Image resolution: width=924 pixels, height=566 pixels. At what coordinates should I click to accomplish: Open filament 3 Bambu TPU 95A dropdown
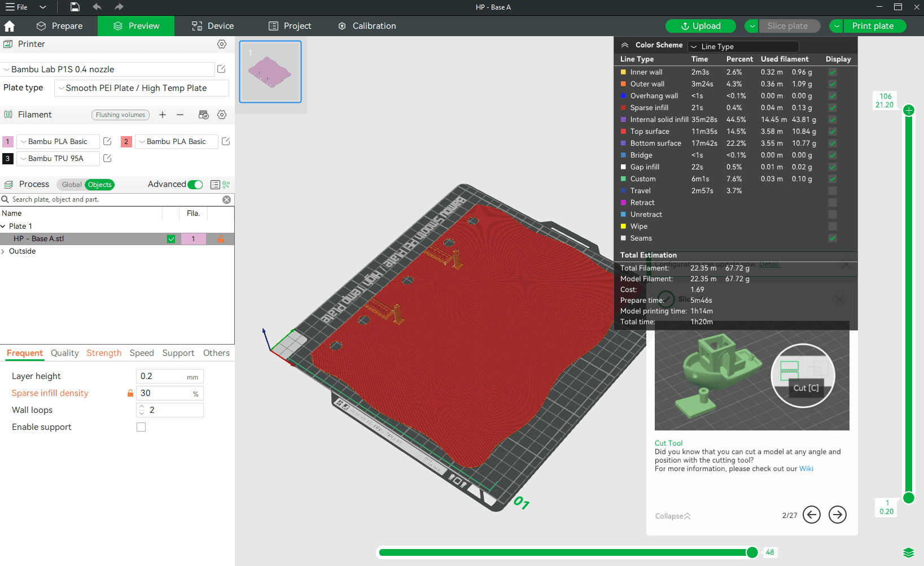coord(58,159)
